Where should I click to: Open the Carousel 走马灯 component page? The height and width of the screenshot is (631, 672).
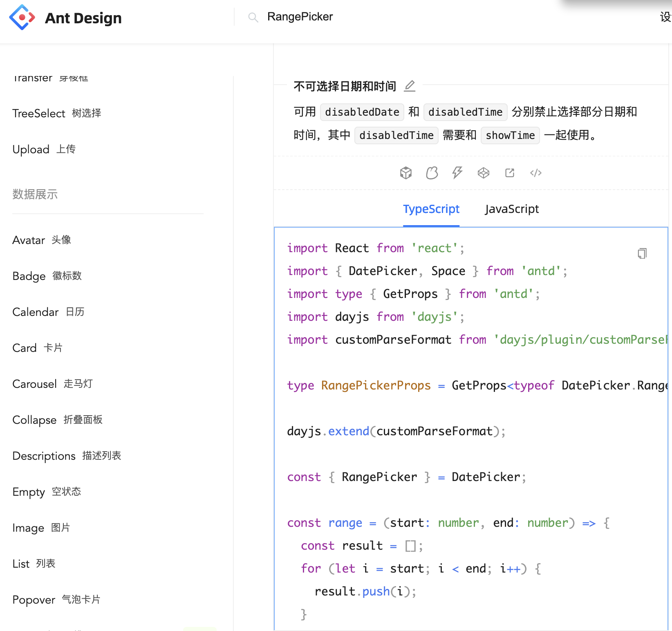coord(53,384)
